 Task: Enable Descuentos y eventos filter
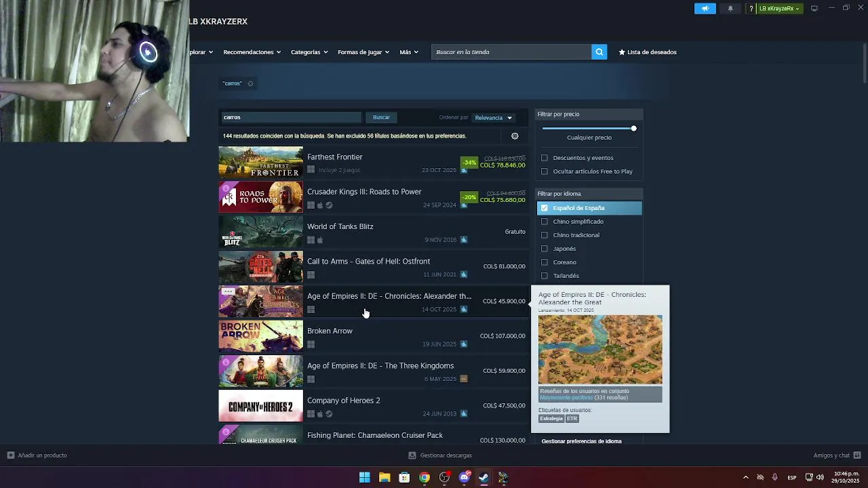click(x=544, y=158)
